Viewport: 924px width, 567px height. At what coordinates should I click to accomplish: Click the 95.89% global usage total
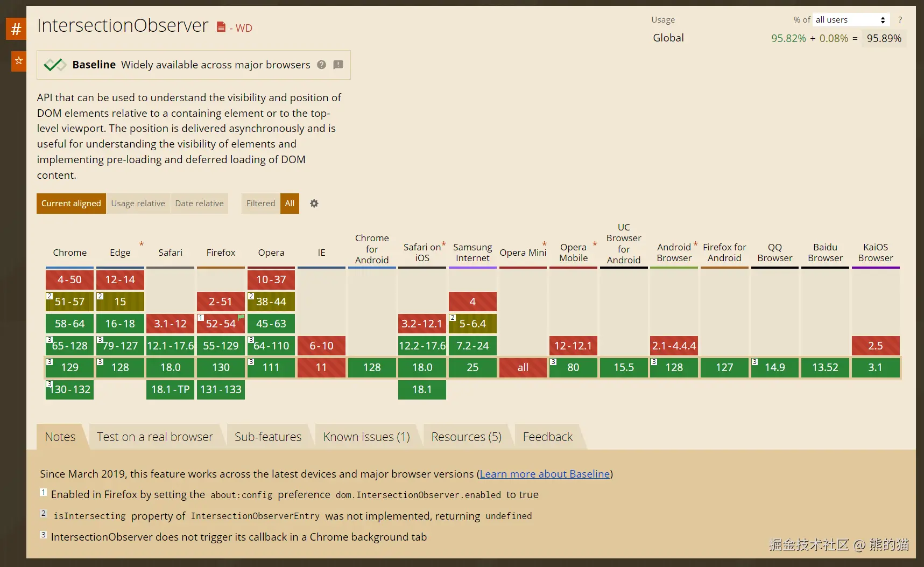click(x=884, y=38)
